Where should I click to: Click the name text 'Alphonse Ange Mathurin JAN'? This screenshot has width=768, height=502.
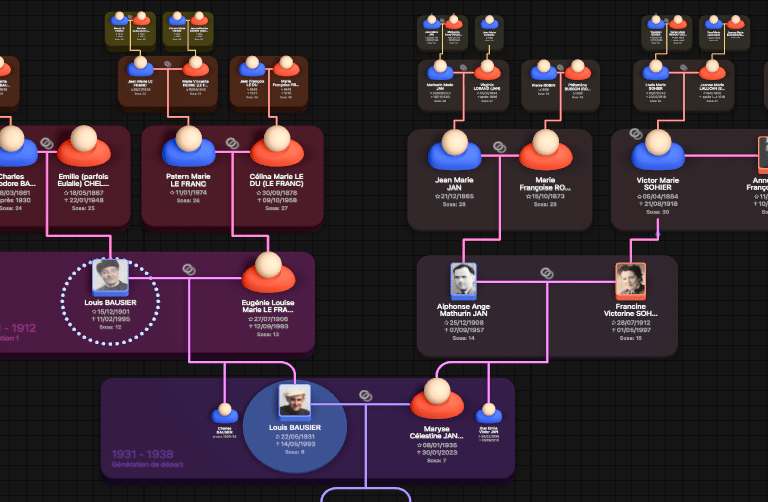(463, 310)
